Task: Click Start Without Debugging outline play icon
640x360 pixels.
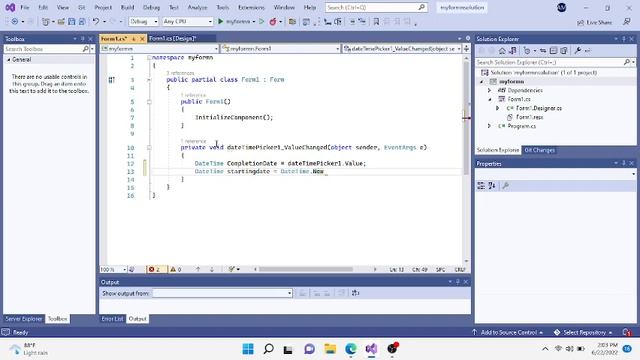Action: [262, 22]
